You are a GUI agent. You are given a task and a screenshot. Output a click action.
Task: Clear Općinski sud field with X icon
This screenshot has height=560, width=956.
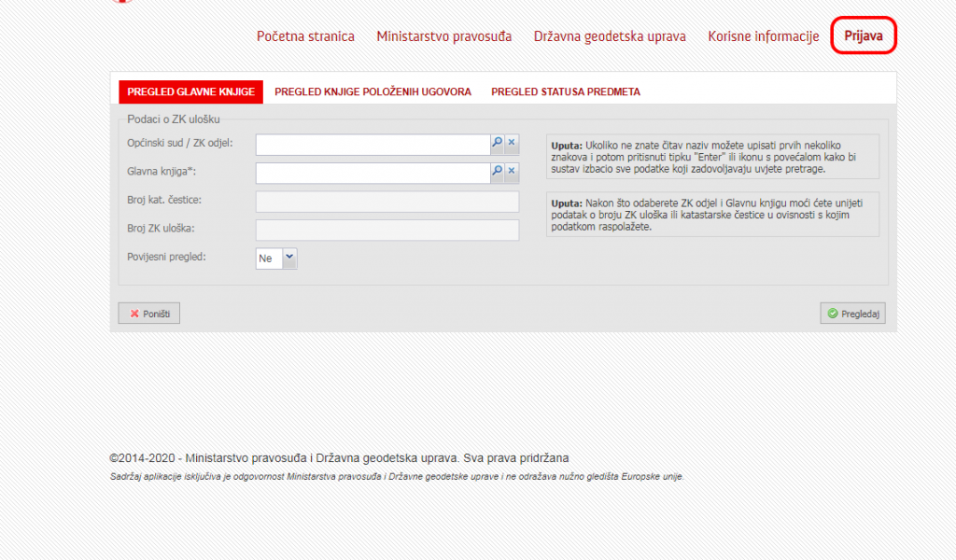pos(512,144)
